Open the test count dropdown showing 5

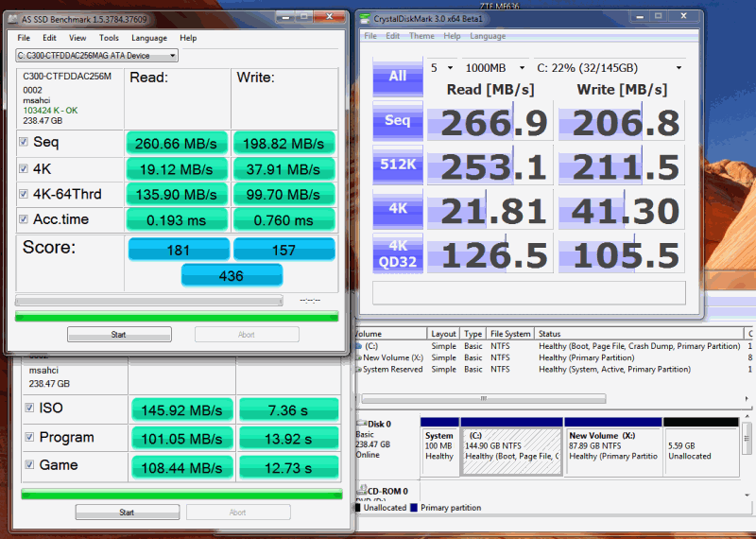(x=441, y=68)
